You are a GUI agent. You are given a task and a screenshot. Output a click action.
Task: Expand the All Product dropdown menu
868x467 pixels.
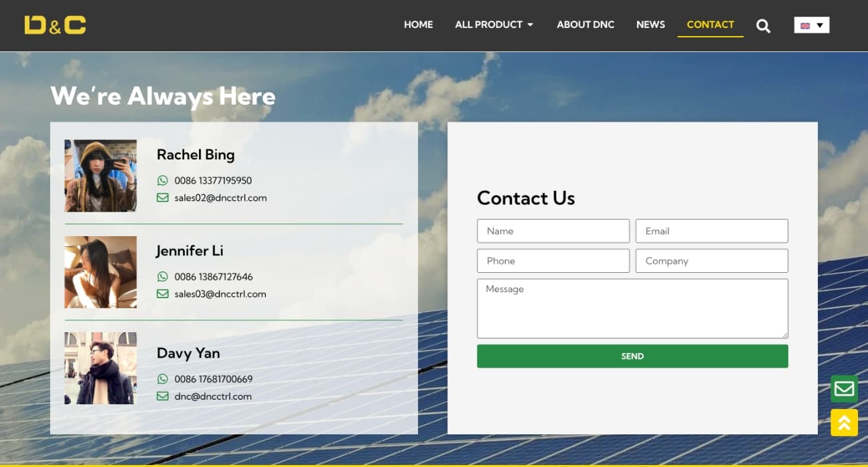[494, 25]
